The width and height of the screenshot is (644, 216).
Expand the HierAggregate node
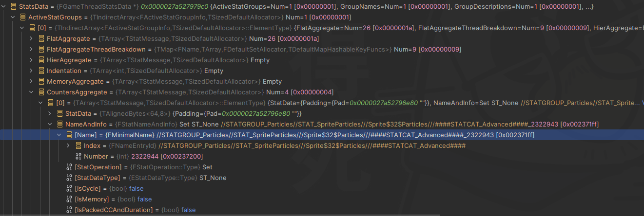pyautogui.click(x=32, y=60)
